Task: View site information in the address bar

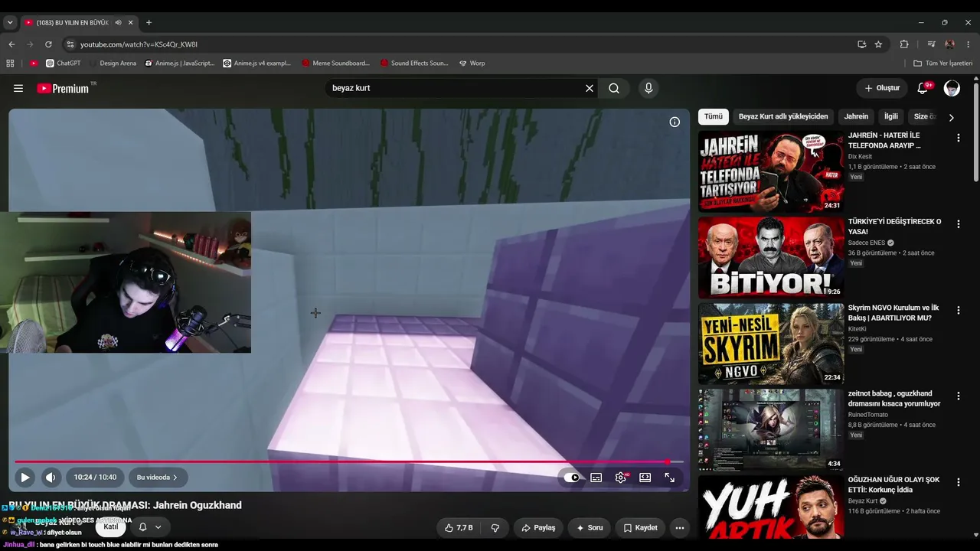Action: tap(70, 44)
